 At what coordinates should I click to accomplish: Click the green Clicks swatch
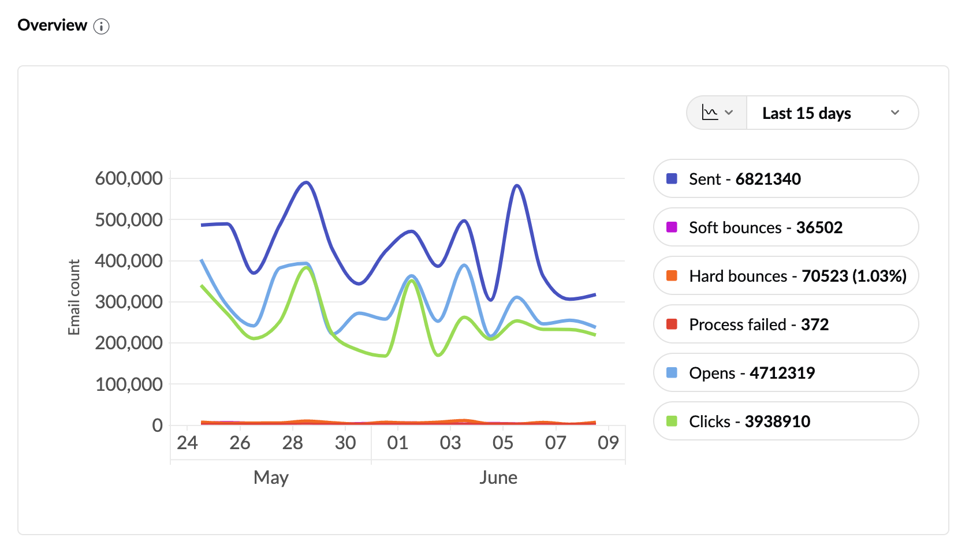pyautogui.click(x=672, y=421)
